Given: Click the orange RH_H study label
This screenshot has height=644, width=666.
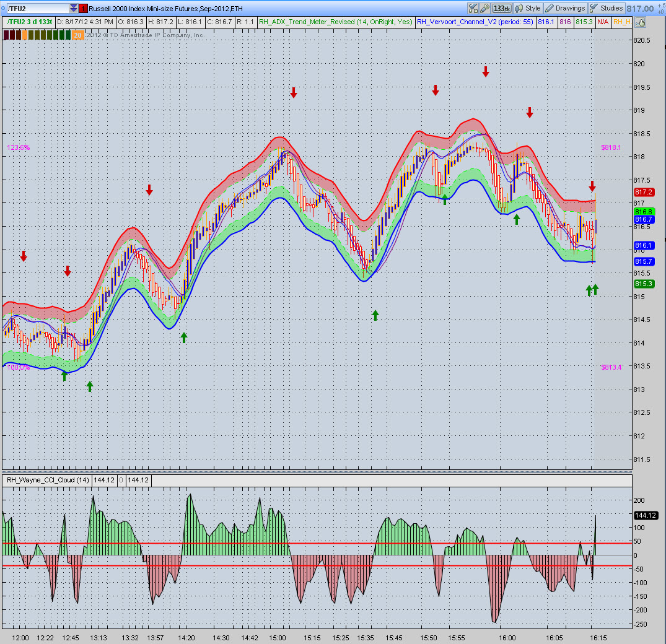Looking at the screenshot, I should tap(622, 22).
